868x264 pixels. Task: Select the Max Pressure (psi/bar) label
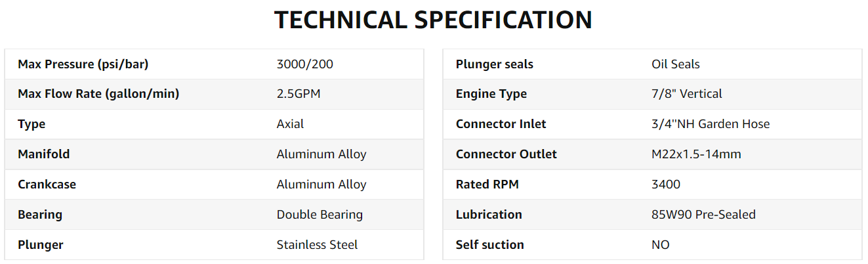[83, 64]
